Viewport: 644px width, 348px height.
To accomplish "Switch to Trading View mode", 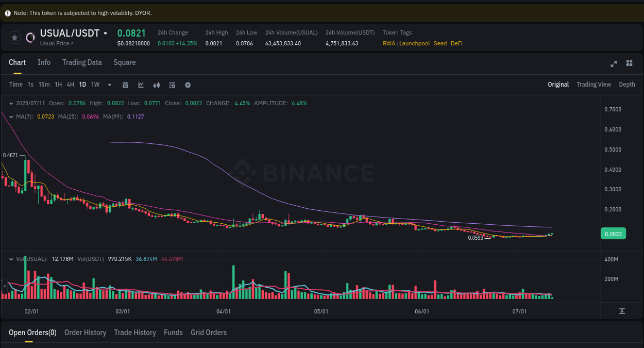I will point(594,84).
